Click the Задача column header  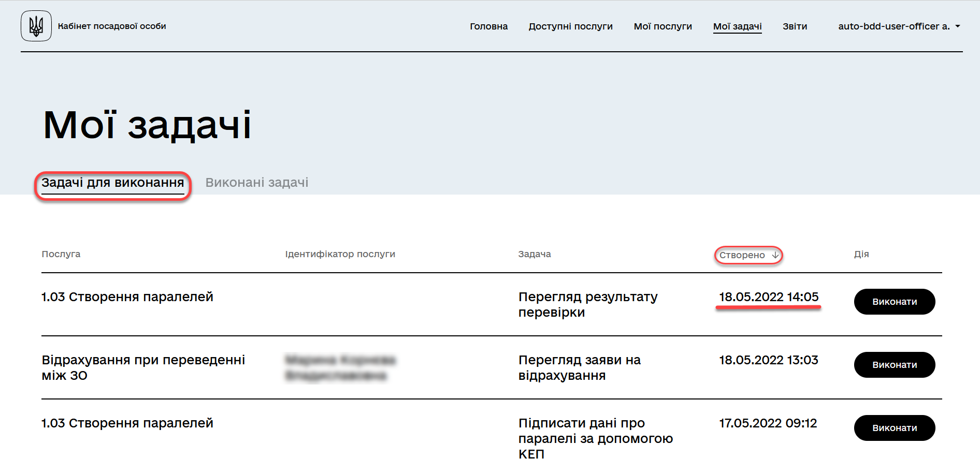535,254
